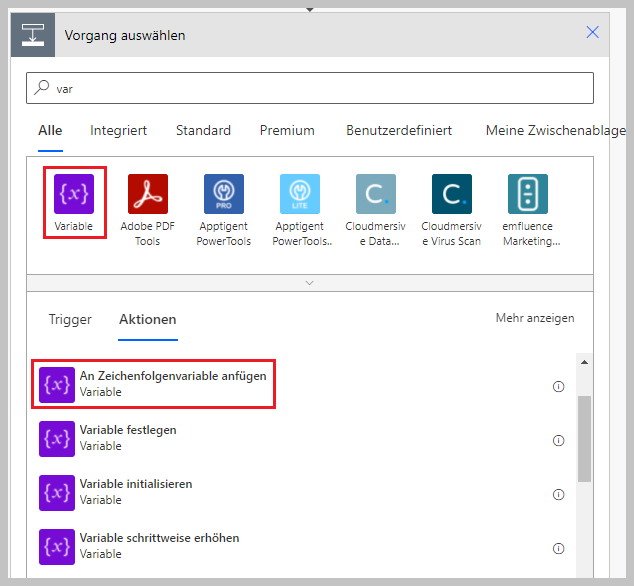This screenshot has width=634, height=586.
Task: Click icon of Variable festlegen action
Action: coord(57,439)
